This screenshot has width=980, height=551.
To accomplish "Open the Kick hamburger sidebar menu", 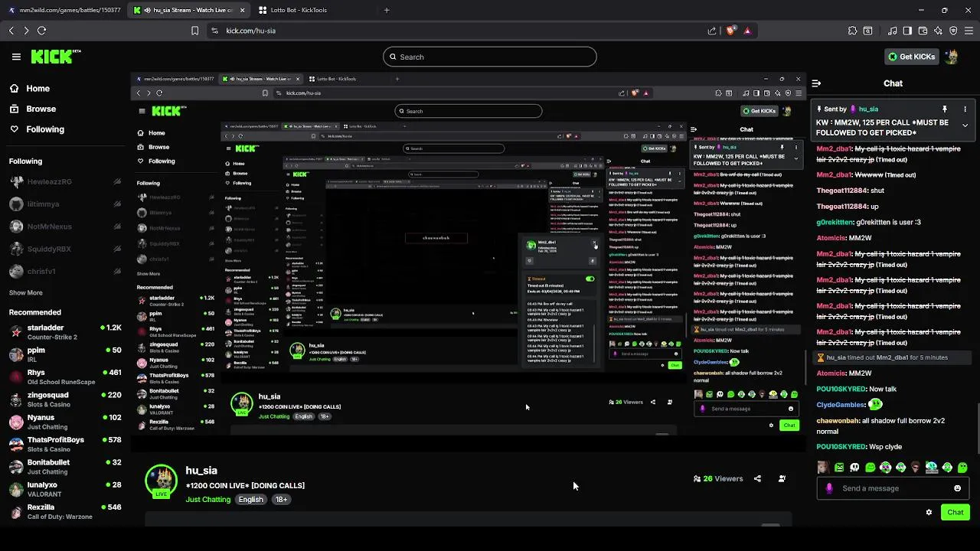I will coord(16,57).
